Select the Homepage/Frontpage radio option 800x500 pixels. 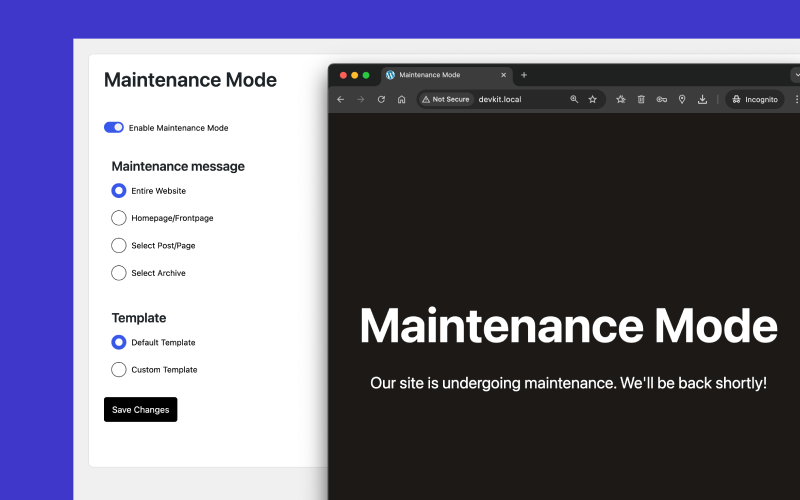coord(119,218)
